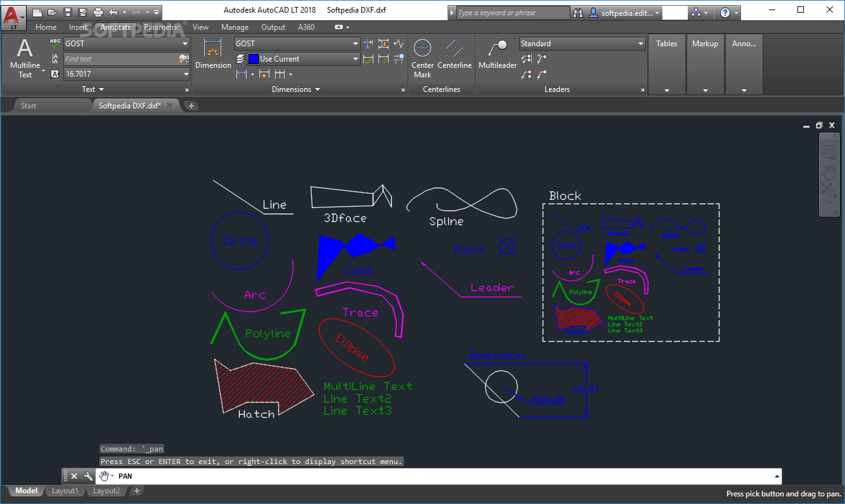The height and width of the screenshot is (504, 845).
Task: Click the Tables button
Action: pyautogui.click(x=666, y=44)
